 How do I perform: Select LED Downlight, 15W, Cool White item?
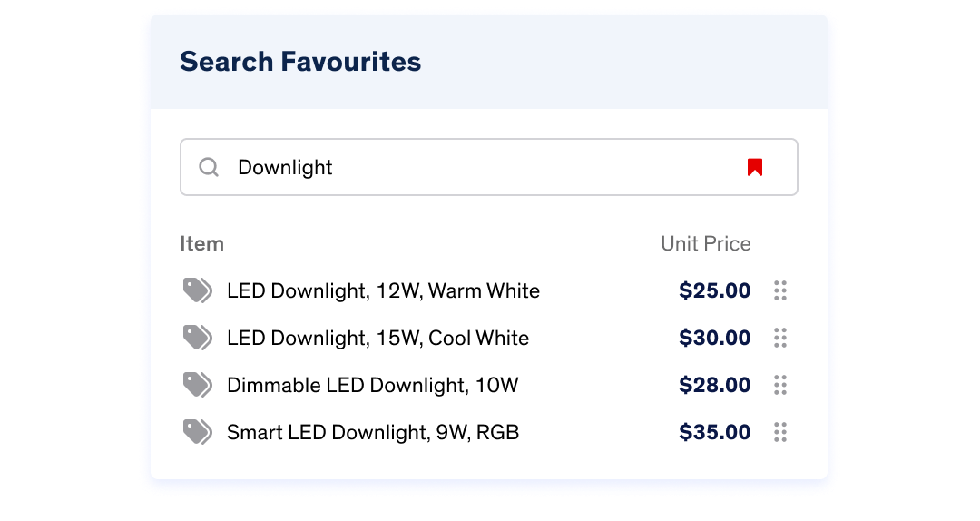377,339
